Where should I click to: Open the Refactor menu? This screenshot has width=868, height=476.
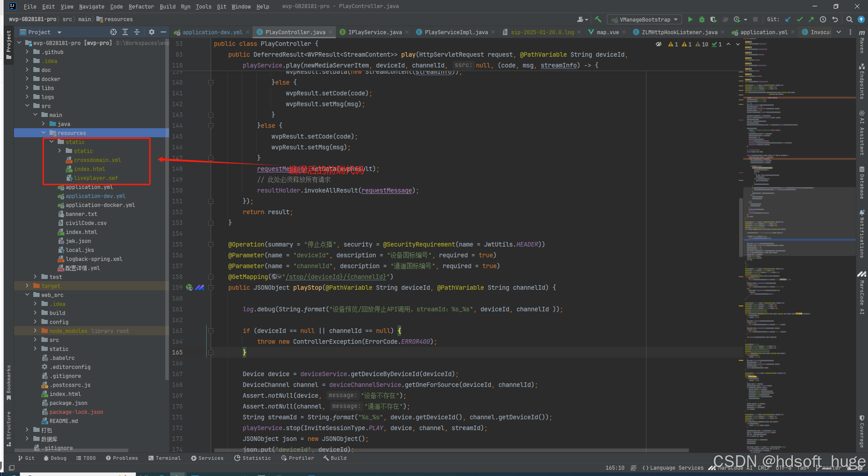click(x=141, y=6)
